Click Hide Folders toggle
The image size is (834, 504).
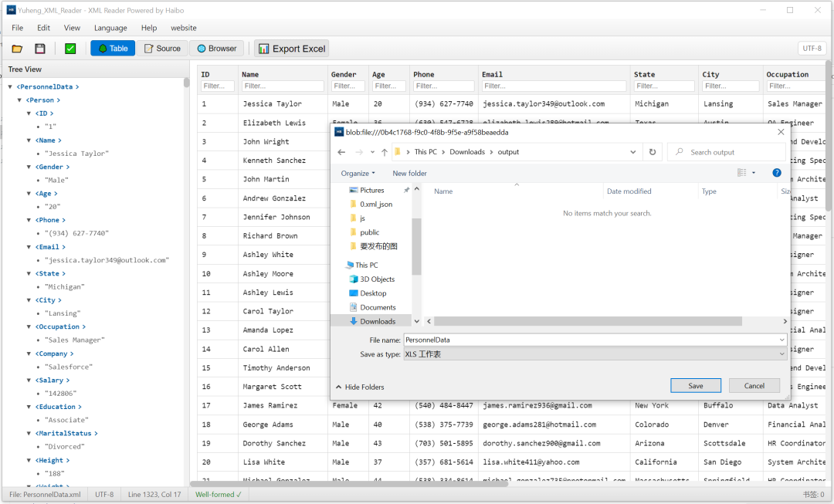pyautogui.click(x=360, y=387)
